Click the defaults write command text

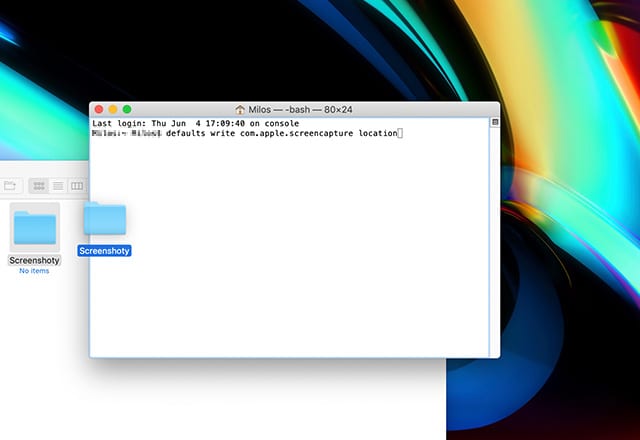[280, 132]
